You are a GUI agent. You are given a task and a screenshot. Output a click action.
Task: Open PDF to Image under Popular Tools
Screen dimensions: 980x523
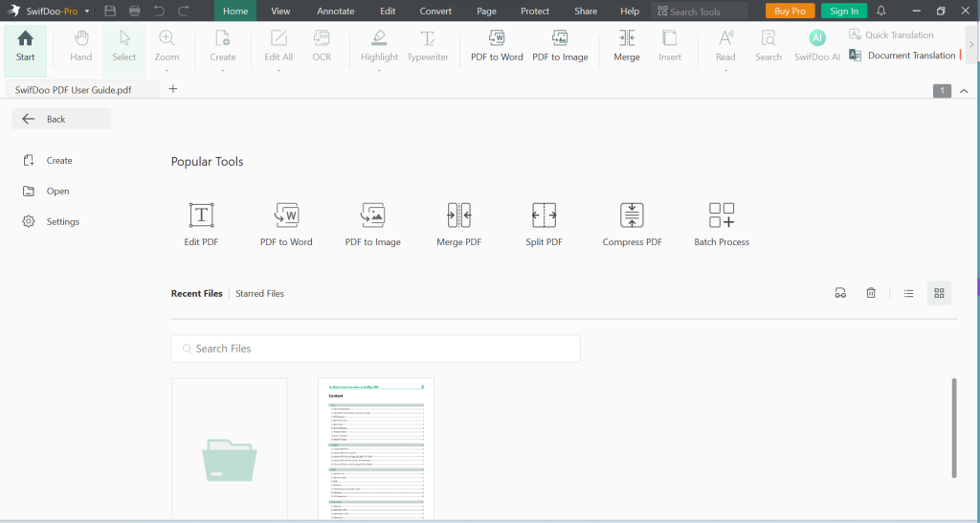(372, 224)
